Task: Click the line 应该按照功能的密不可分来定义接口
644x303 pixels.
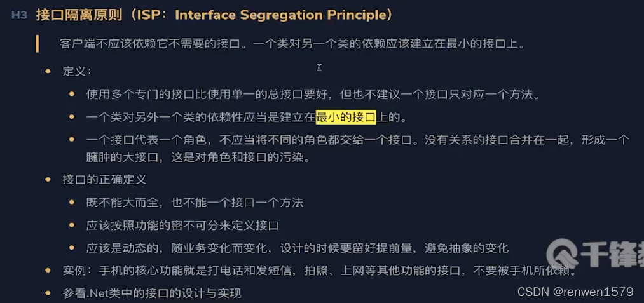Action: point(182,226)
